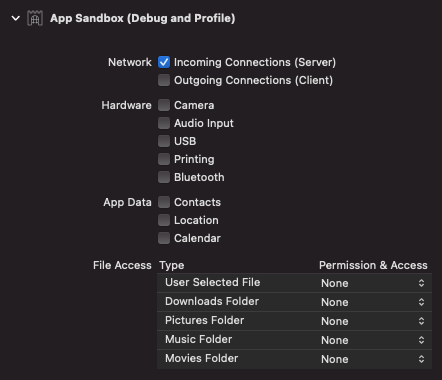Enable Contacts app data access
The width and height of the screenshot is (442, 380).
tap(164, 202)
